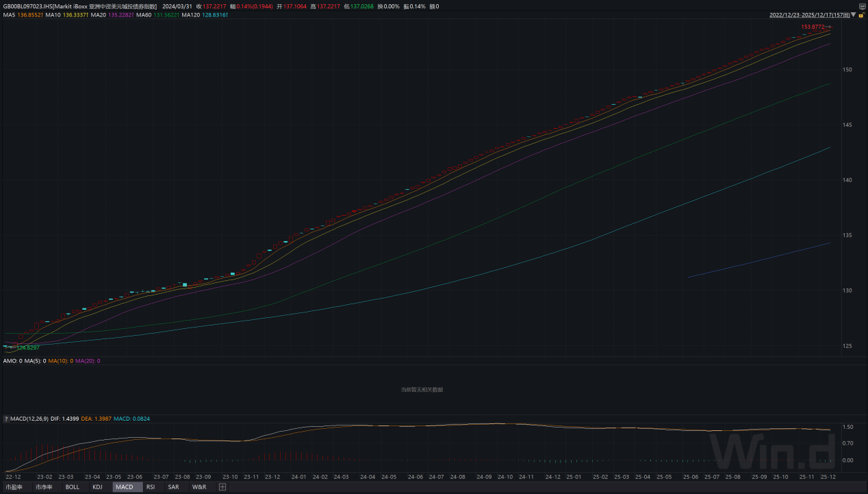Screen dimensions: 868x494
Task: Click the active MACD tab
Action: click(124, 487)
